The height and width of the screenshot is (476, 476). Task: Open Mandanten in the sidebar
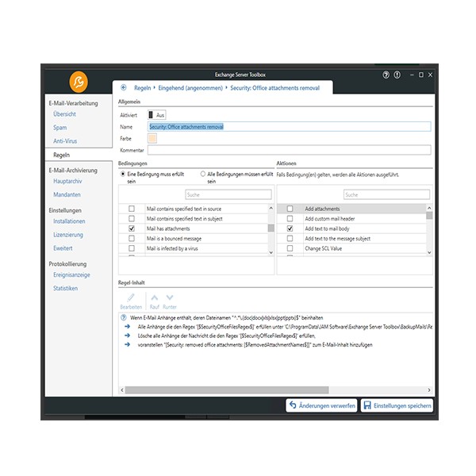67,194
